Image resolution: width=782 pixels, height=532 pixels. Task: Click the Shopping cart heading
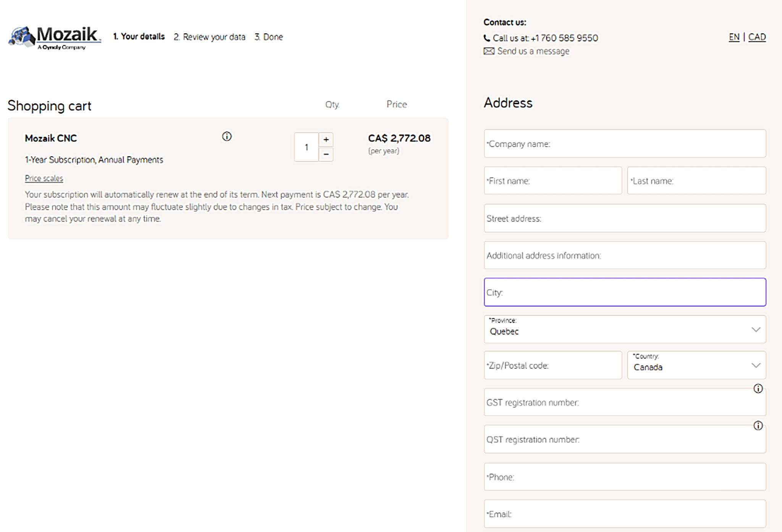[x=49, y=106]
